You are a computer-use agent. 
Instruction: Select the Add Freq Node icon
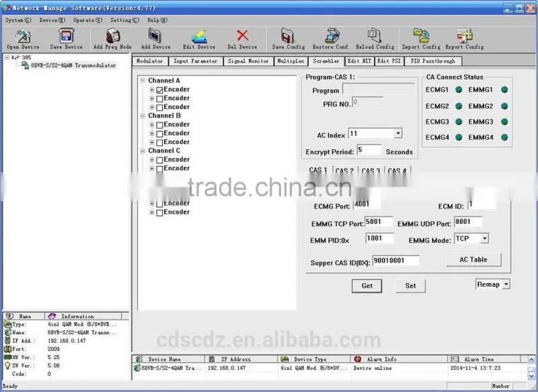(112, 36)
